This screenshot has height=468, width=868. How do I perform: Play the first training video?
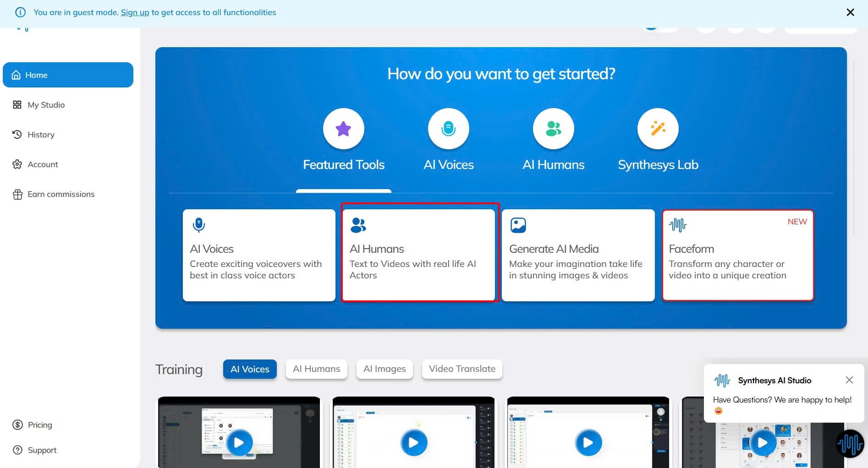click(239, 443)
